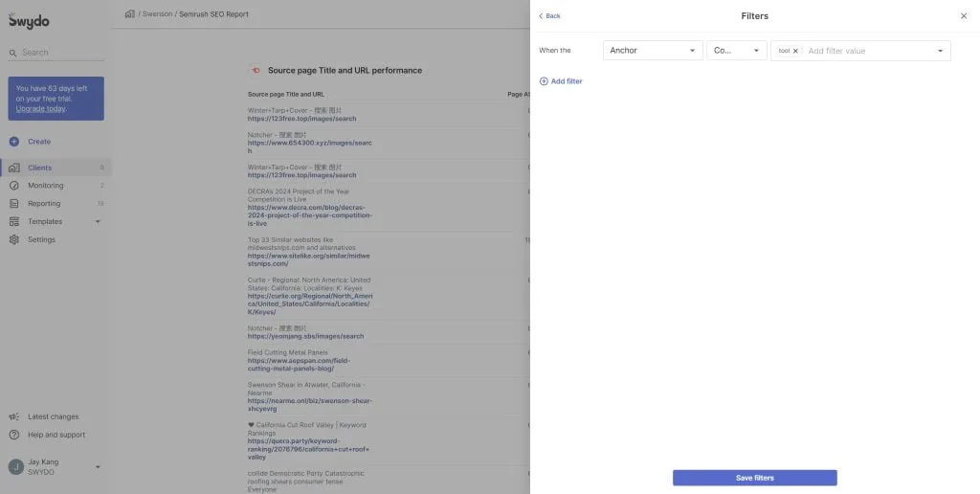This screenshot has width=980, height=494.
Task: Click the Help and support question icon
Action: coord(14,435)
